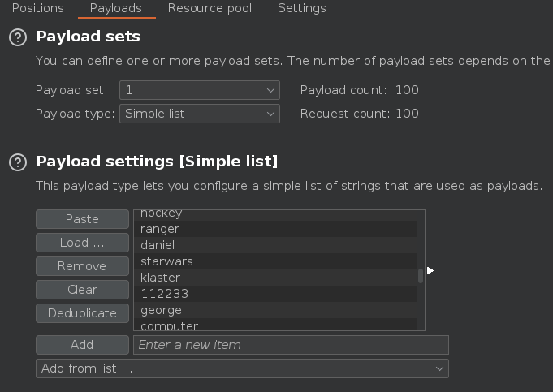Open help for Payload settings section
553x392 pixels.
coord(18,162)
